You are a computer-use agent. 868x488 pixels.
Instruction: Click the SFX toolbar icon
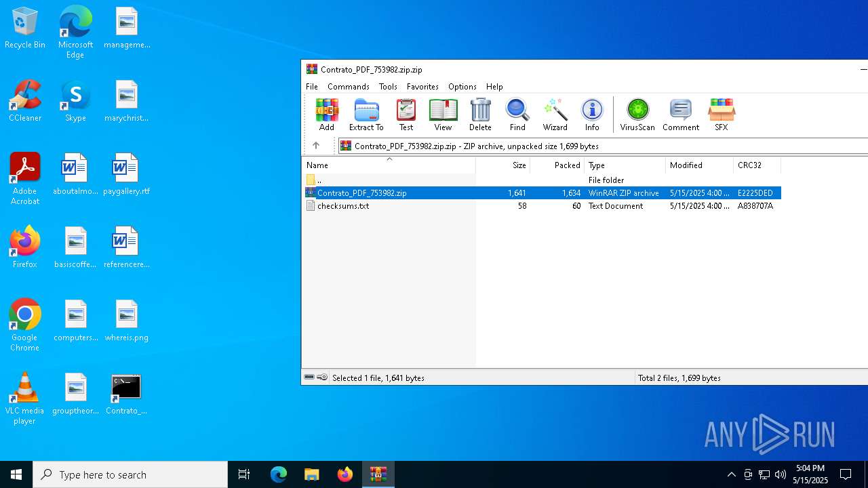point(721,115)
